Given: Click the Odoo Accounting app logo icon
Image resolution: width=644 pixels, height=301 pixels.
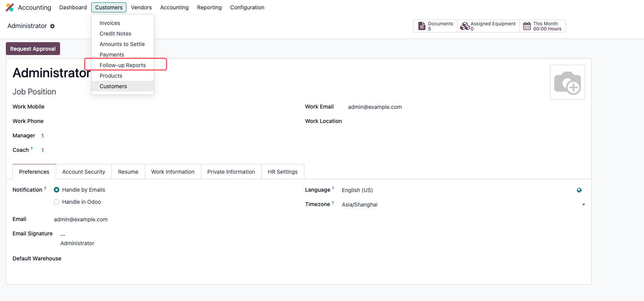Looking at the screenshot, I should pyautogui.click(x=10, y=7).
